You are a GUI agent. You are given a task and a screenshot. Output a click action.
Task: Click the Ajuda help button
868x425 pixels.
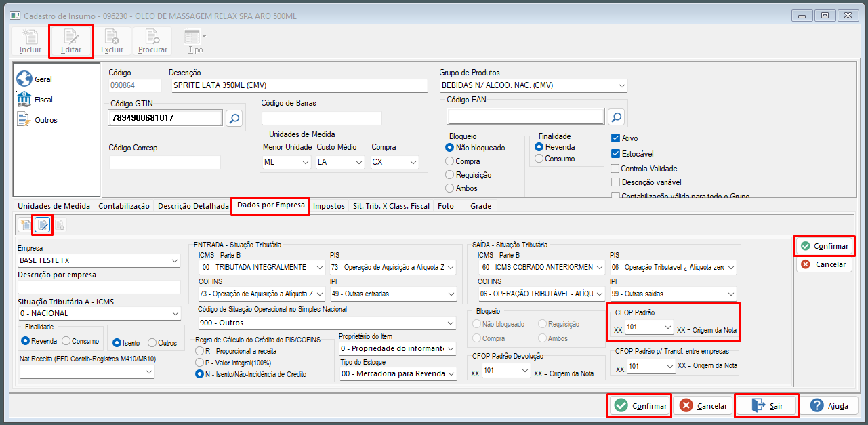pos(829,406)
